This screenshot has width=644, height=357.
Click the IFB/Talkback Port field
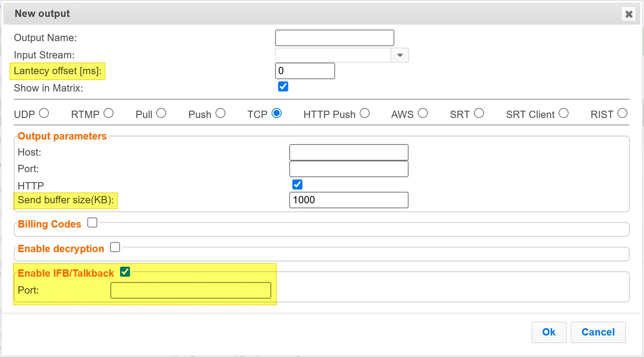pos(191,291)
